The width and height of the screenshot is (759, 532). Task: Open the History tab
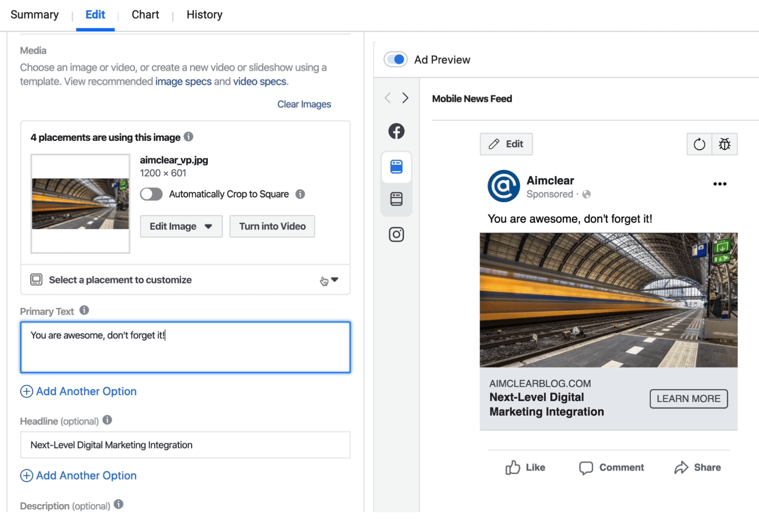pyautogui.click(x=204, y=15)
